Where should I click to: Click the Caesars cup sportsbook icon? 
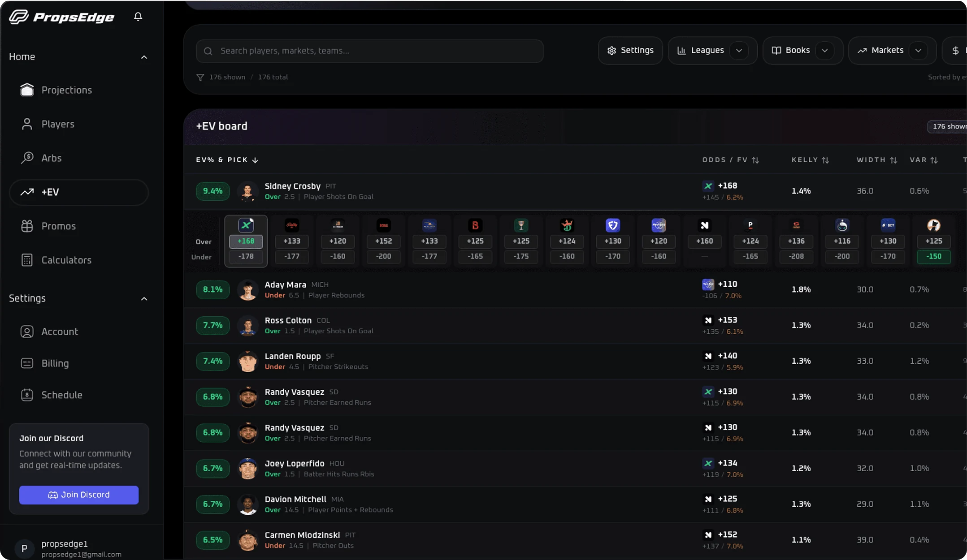pos(521,225)
